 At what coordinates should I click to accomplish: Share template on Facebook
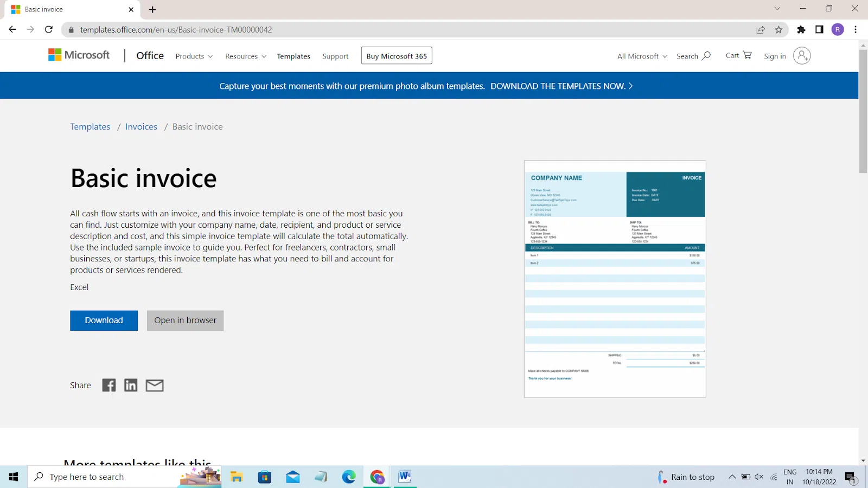109,385
